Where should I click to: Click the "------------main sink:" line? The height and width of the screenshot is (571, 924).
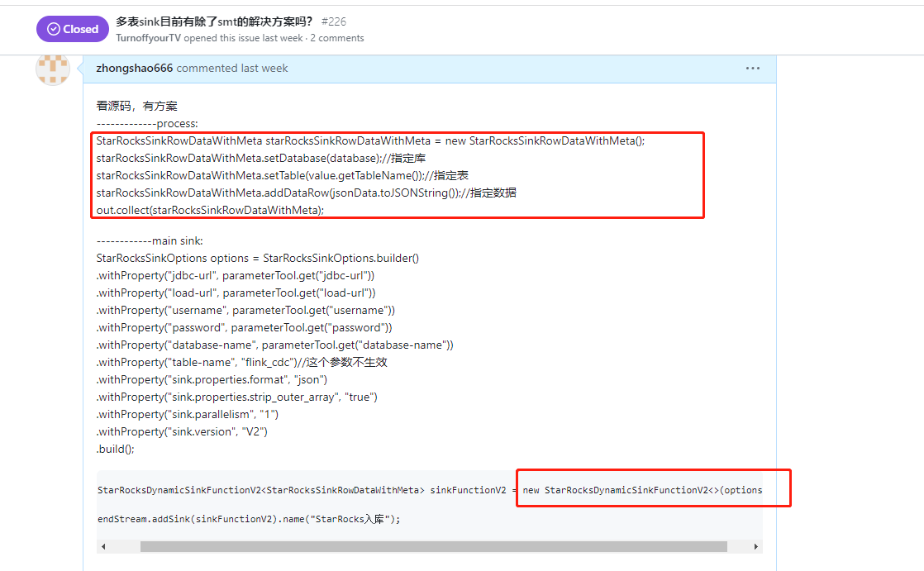(x=150, y=241)
